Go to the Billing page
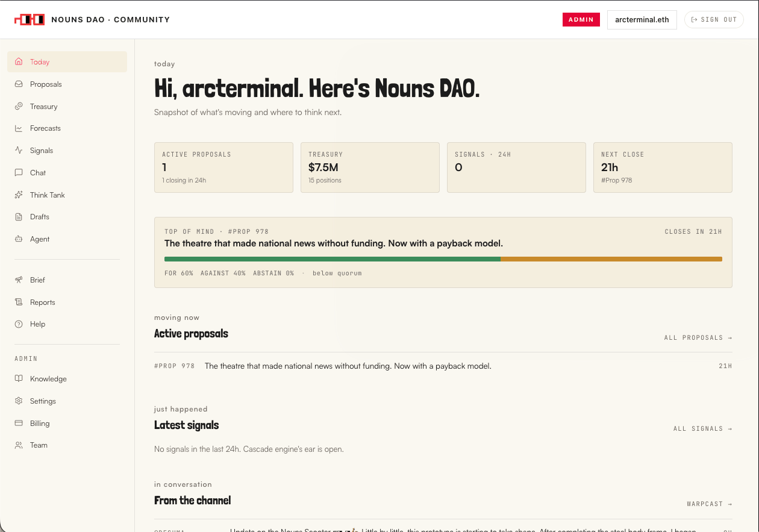This screenshot has height=532, width=759. coord(67,423)
